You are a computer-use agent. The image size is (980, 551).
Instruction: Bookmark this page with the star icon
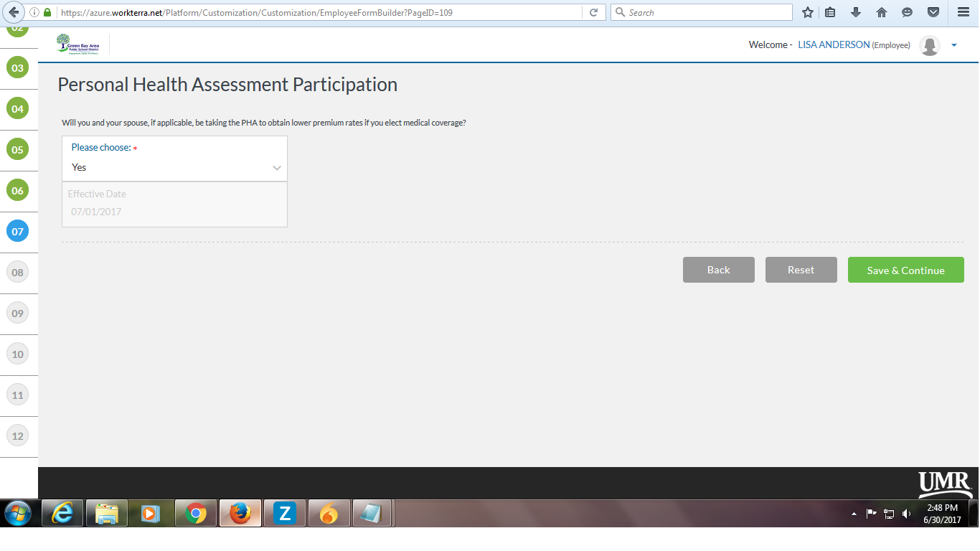click(x=808, y=12)
